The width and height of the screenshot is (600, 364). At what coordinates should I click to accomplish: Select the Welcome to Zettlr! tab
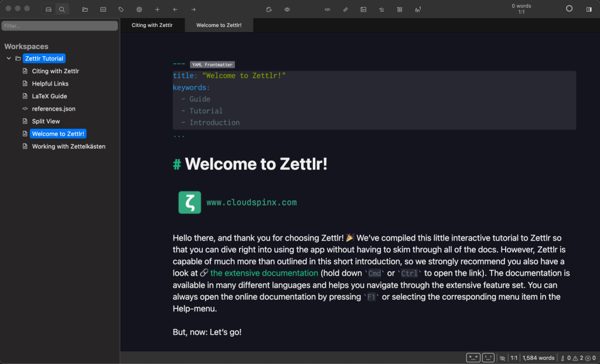point(219,25)
